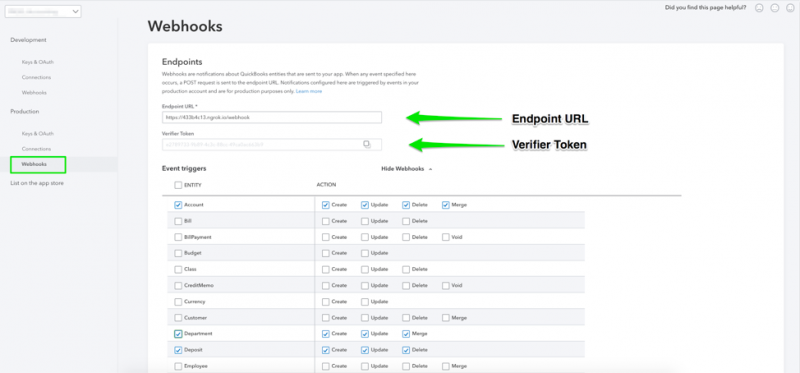
Task: Enable Delete for the BillPayment row
Action: click(406, 237)
